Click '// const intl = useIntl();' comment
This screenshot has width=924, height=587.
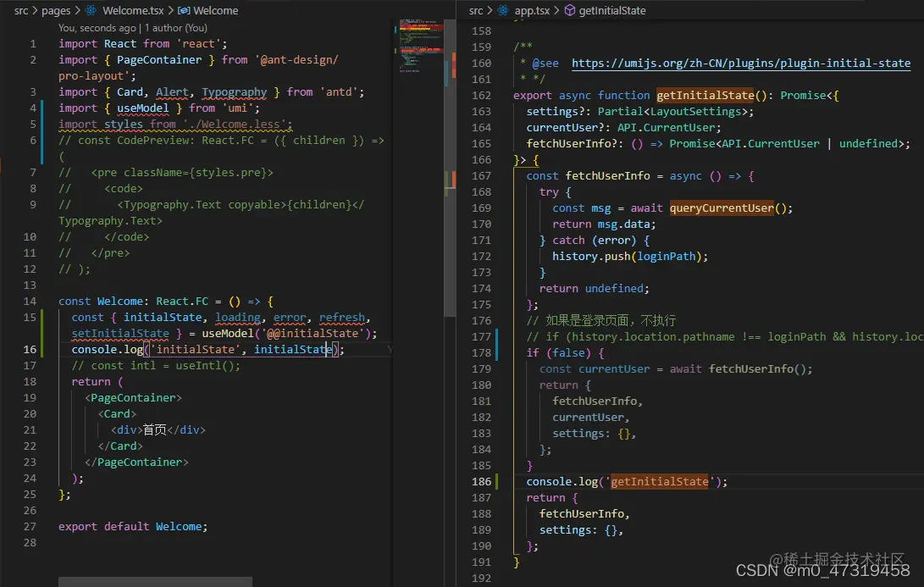coord(156,365)
